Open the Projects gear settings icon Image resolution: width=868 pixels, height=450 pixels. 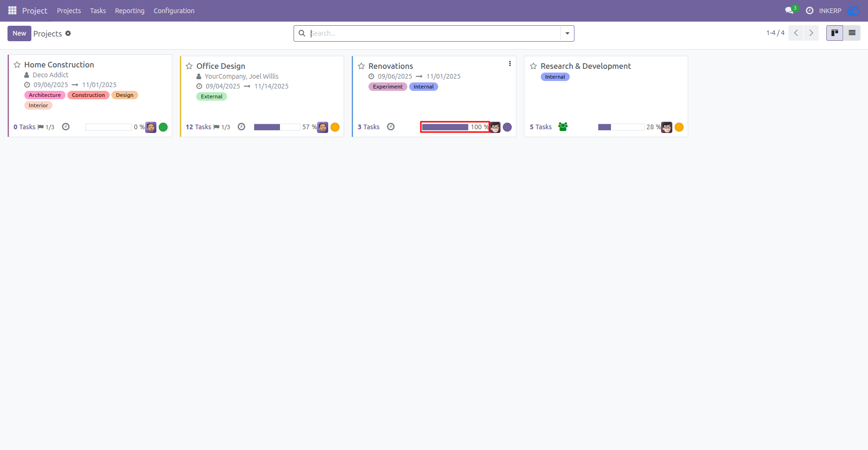68,33
